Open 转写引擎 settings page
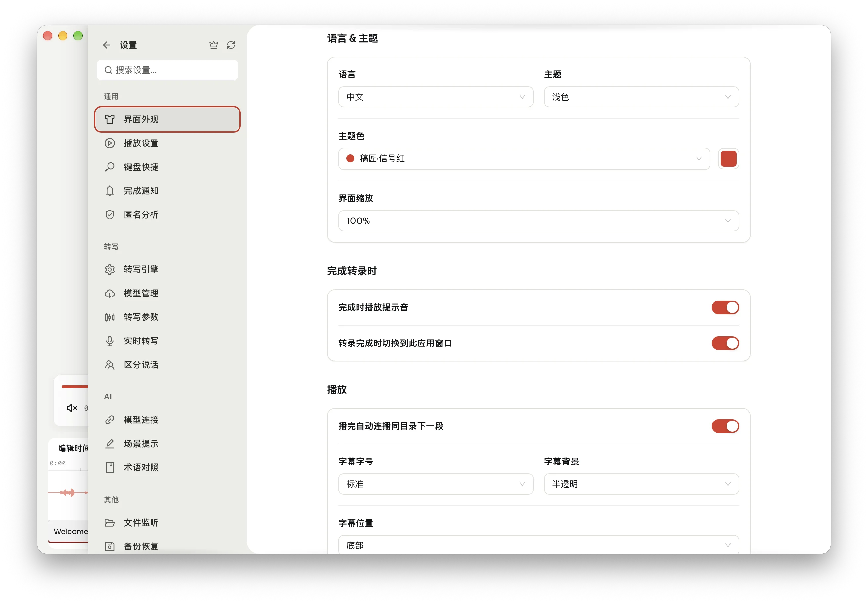 [x=167, y=269]
